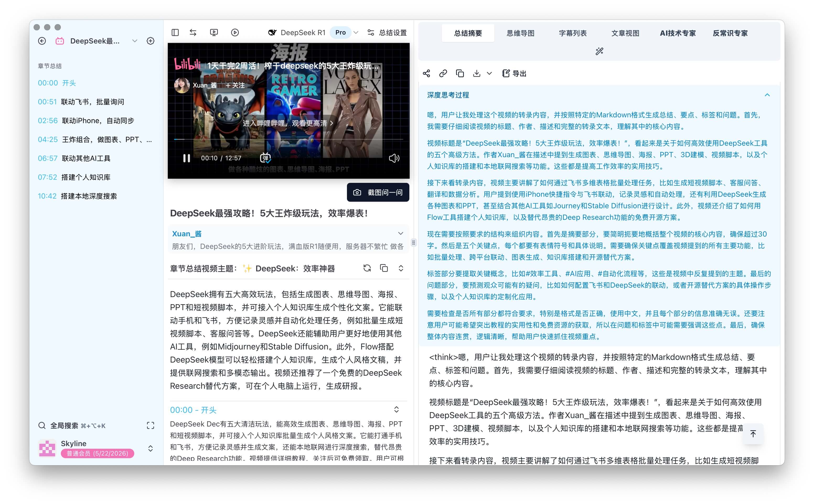
Task: Click the add new circle-plus icon
Action: coord(151,41)
